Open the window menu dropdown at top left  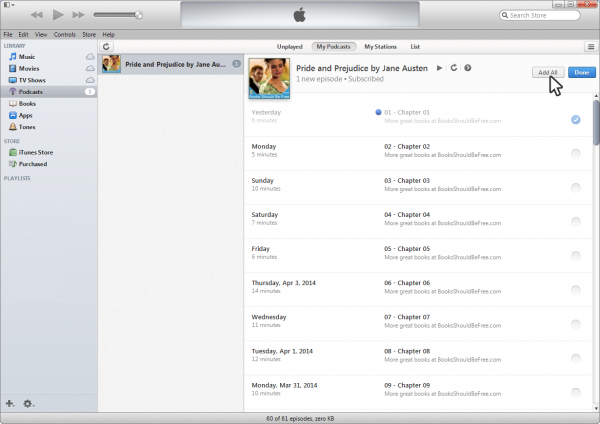pos(8,5)
